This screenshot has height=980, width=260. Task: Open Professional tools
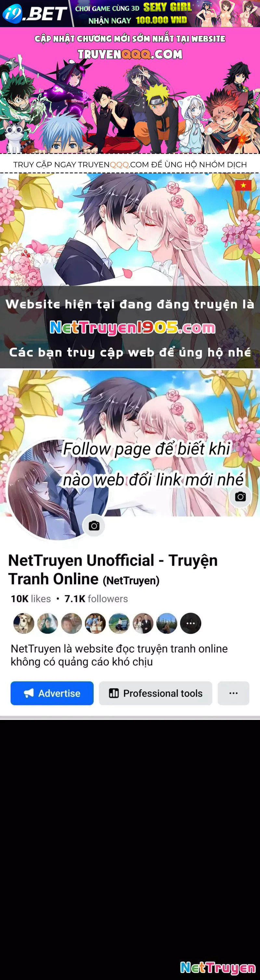pos(155,693)
